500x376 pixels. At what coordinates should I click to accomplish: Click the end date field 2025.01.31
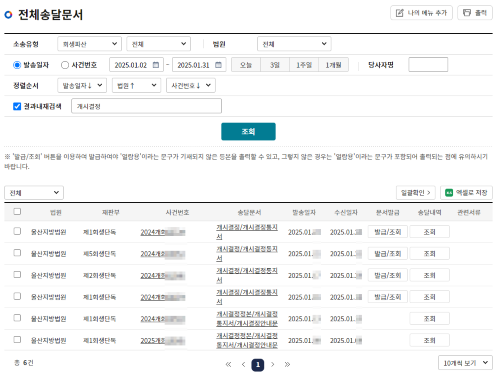click(x=199, y=65)
